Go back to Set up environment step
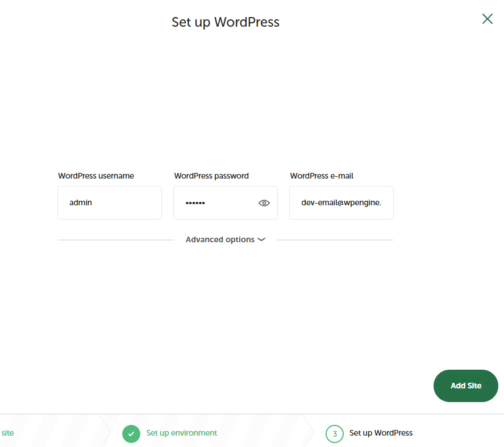This screenshot has height=447, width=504. tap(181, 433)
